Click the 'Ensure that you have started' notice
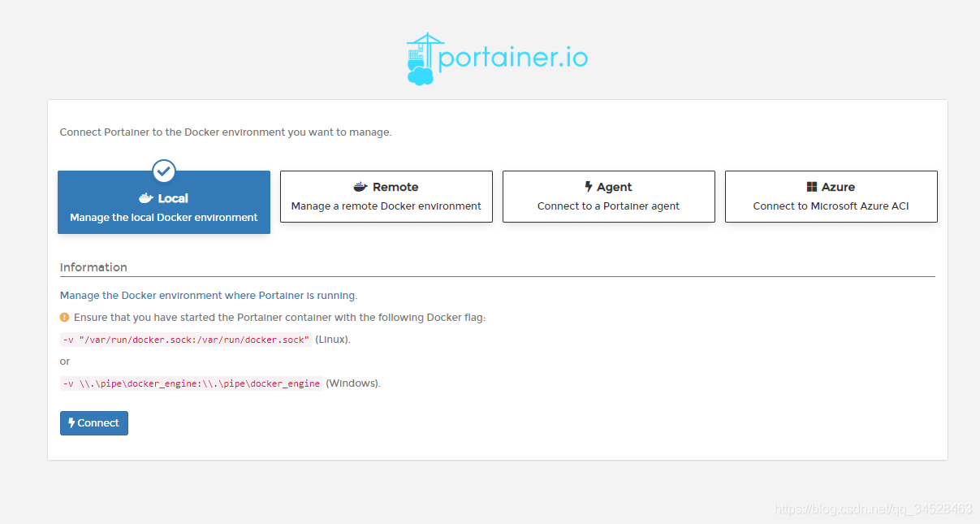This screenshot has width=980, height=524. 279,318
